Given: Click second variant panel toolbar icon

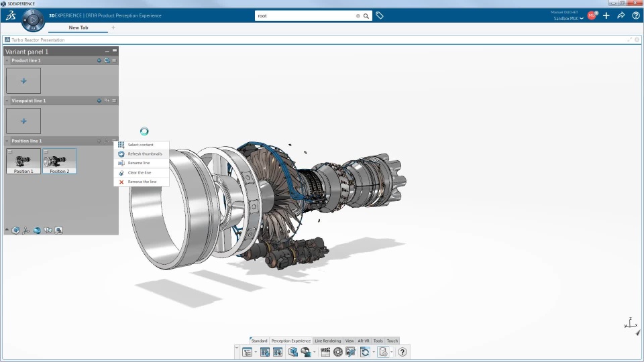Looking at the screenshot, I should (265, 352).
